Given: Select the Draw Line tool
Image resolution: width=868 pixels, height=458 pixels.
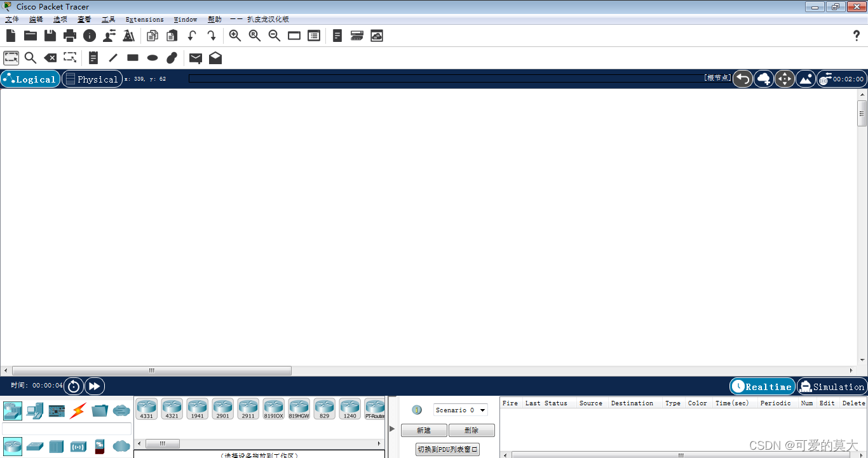Looking at the screenshot, I should coord(113,58).
